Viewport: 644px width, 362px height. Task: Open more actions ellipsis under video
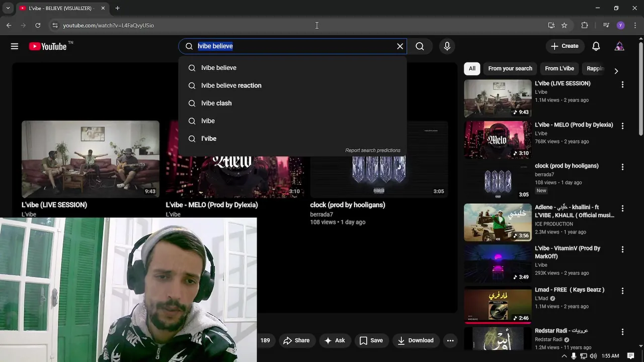[x=450, y=340]
